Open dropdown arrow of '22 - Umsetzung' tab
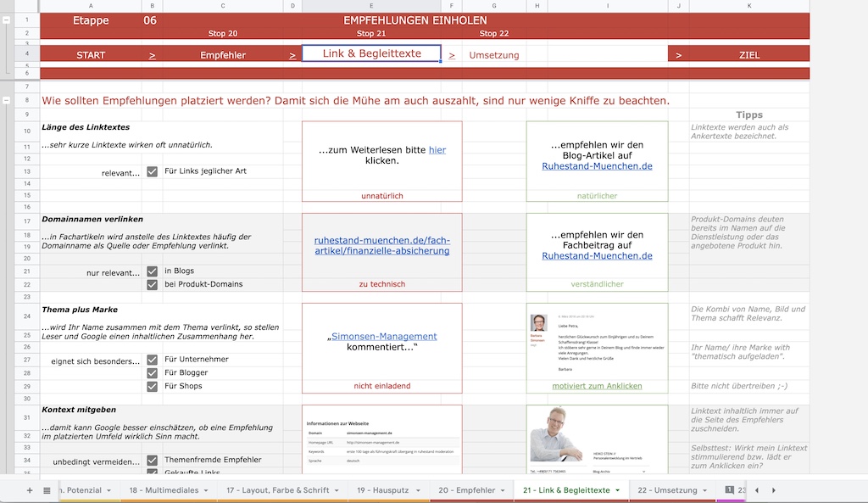Screen dimensions: 868x503 click(704, 490)
